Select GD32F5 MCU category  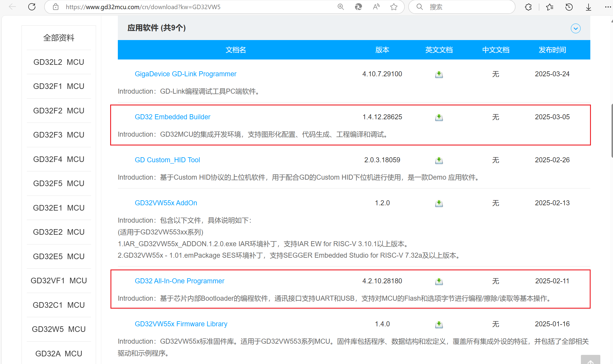tap(59, 183)
